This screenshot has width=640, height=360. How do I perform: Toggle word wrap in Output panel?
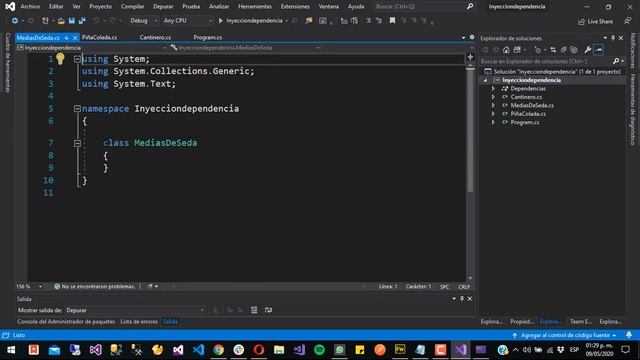tap(268, 310)
